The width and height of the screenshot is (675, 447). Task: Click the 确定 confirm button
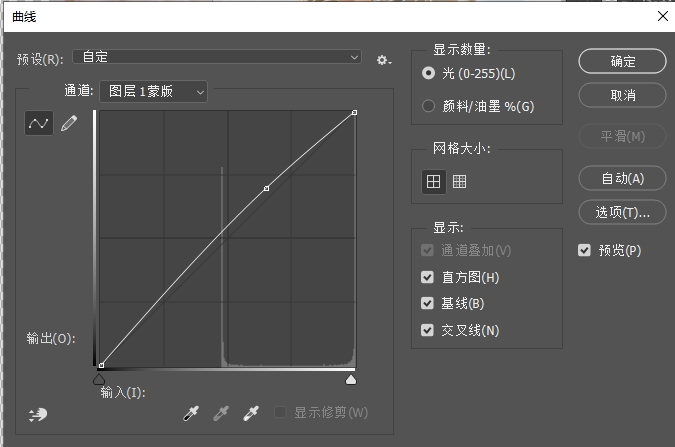coord(623,61)
